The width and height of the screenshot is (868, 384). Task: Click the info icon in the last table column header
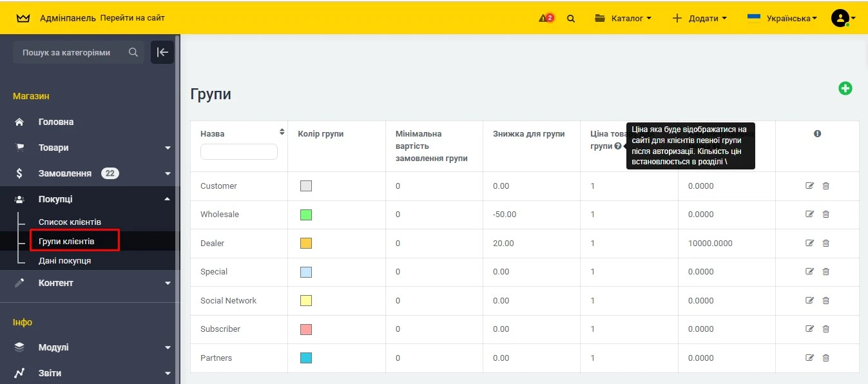click(x=817, y=133)
